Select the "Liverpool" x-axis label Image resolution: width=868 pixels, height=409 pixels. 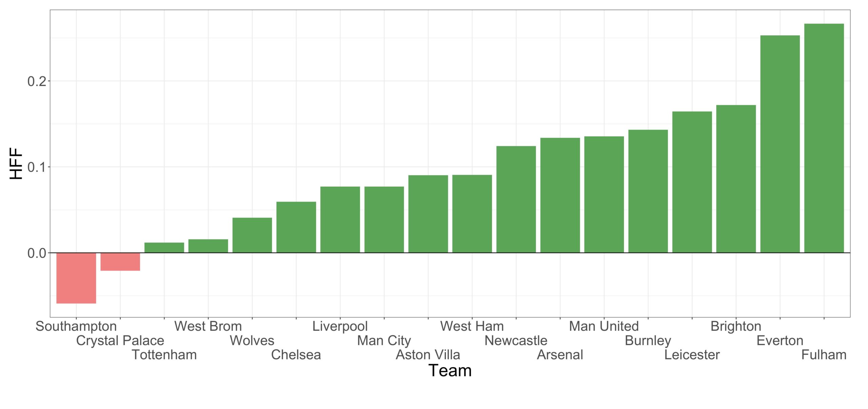tap(340, 326)
